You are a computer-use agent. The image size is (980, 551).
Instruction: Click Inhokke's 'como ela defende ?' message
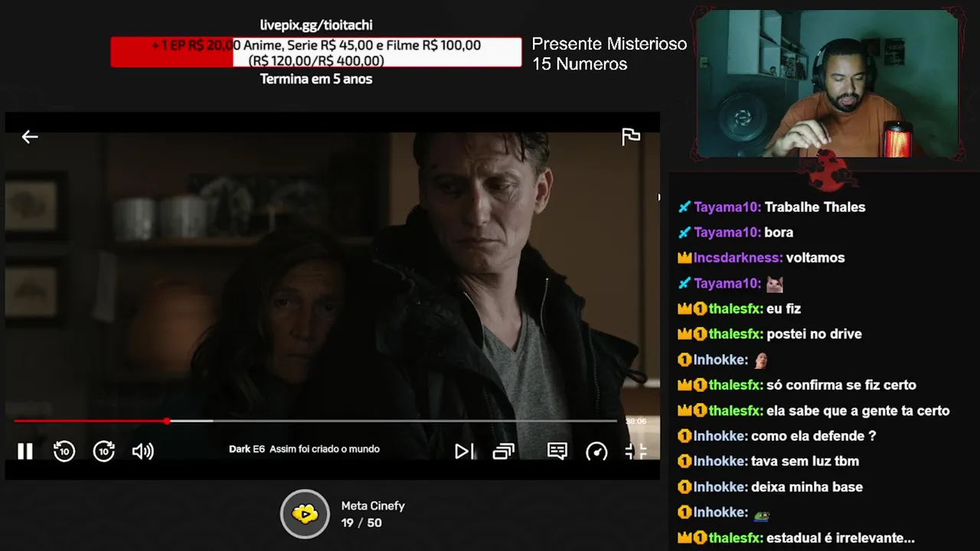coord(813,436)
